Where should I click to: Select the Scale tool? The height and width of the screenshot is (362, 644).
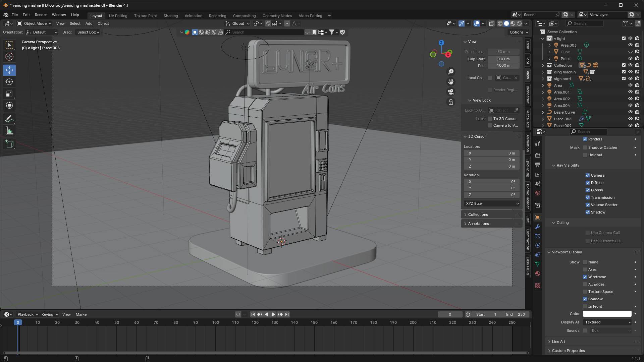(9, 94)
